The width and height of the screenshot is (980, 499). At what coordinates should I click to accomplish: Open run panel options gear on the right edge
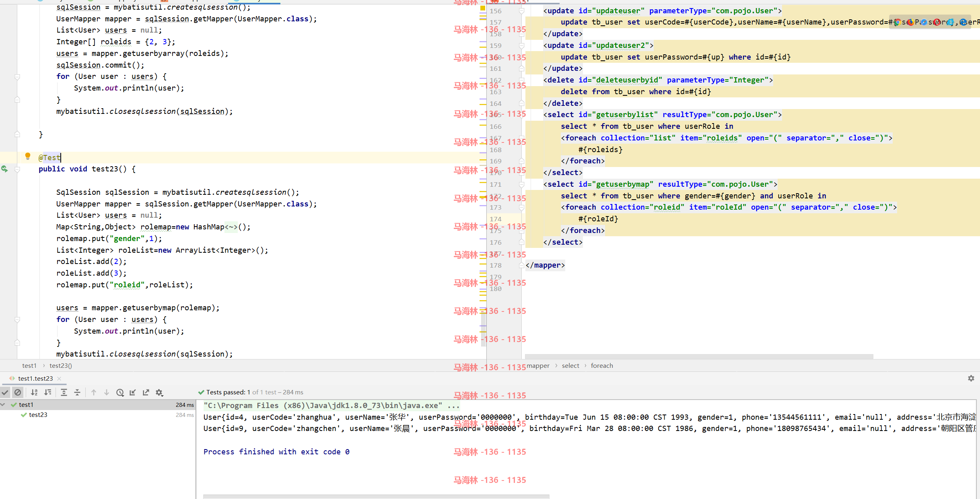point(971,378)
